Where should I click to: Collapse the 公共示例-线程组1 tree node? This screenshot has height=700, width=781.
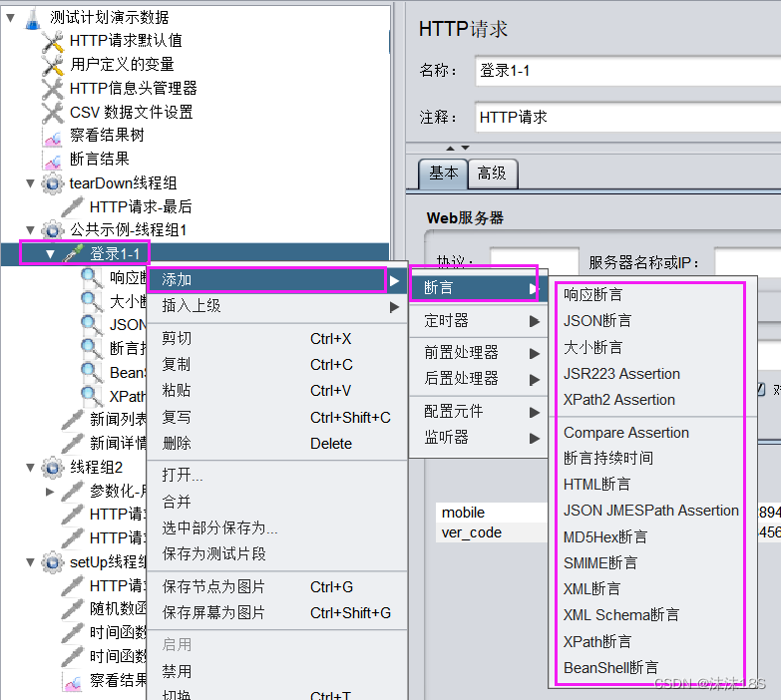(30, 230)
